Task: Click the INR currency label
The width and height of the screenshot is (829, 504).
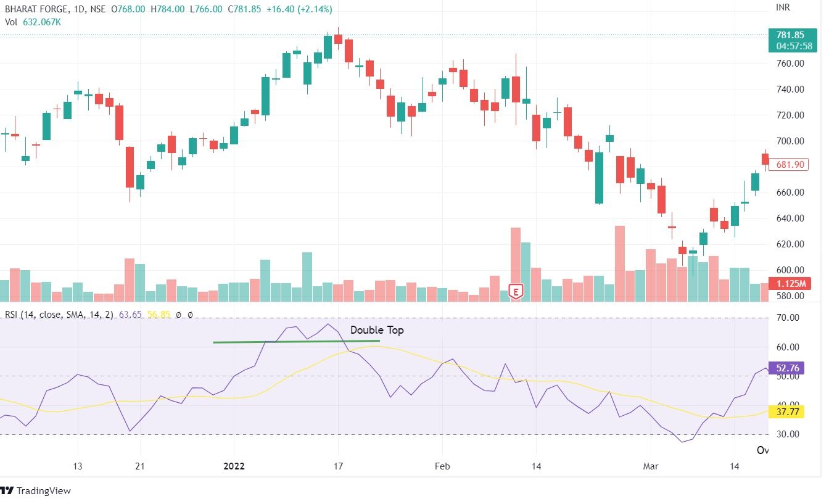Action: (783, 8)
